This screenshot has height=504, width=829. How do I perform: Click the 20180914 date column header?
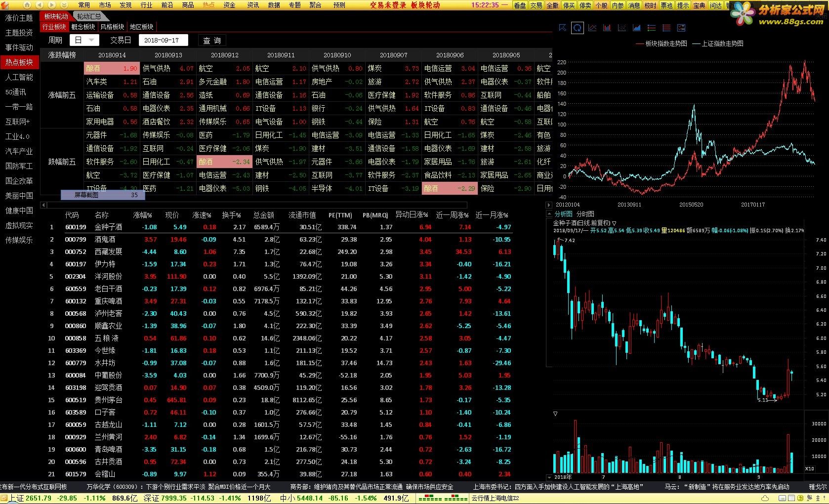(x=112, y=55)
